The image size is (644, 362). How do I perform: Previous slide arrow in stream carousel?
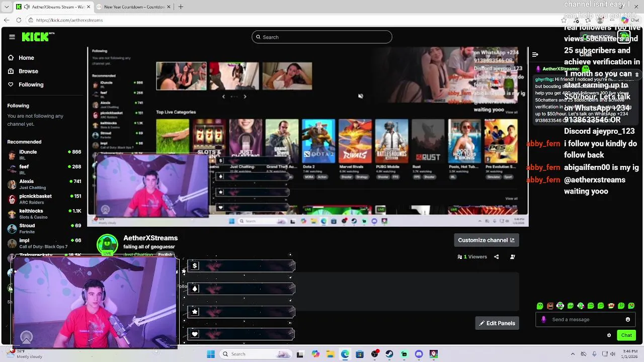point(223,97)
